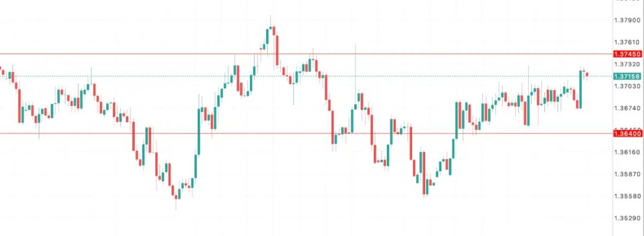Click the long upper wick crossing the 1.37450 line
Screen dimensions: 644x236
point(355,87)
